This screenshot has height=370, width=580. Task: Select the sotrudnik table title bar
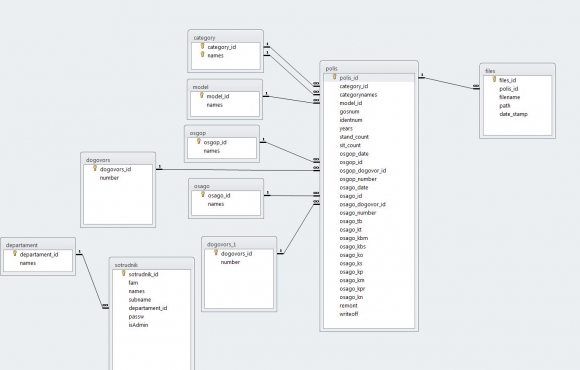tap(152, 265)
